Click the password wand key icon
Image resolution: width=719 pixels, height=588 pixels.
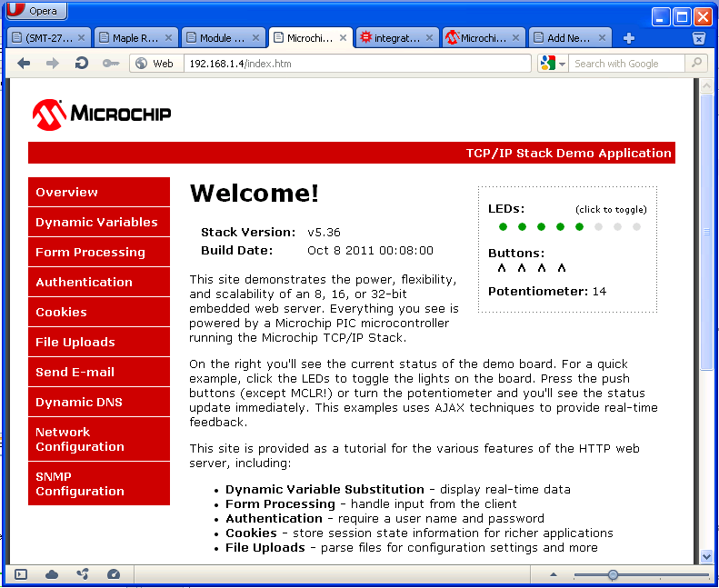point(111,64)
